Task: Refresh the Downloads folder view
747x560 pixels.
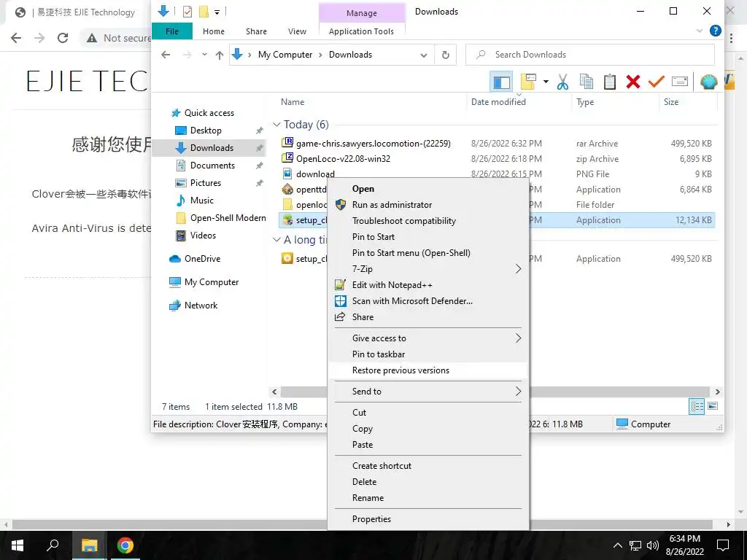Action: tap(446, 55)
